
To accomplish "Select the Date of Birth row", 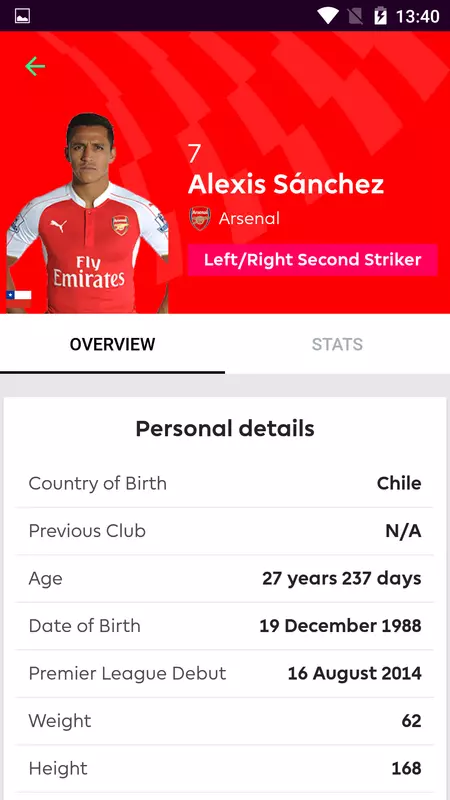I will 225,626.
